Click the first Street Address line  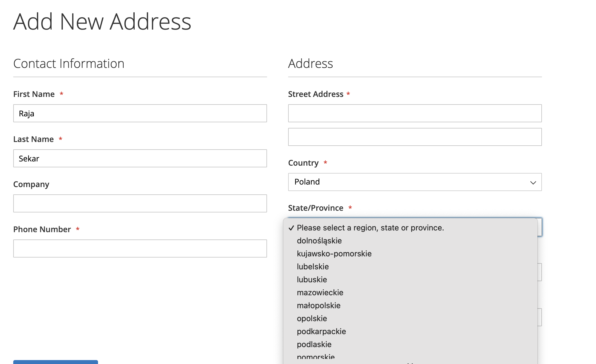415,113
